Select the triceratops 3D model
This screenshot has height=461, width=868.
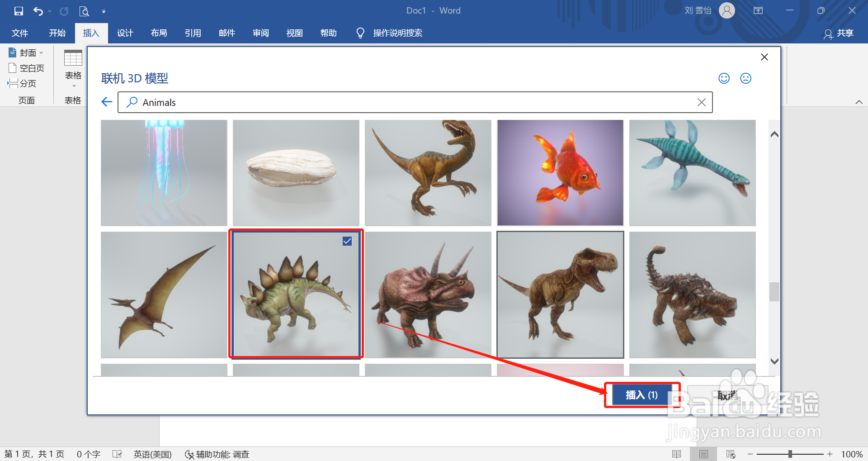click(428, 295)
